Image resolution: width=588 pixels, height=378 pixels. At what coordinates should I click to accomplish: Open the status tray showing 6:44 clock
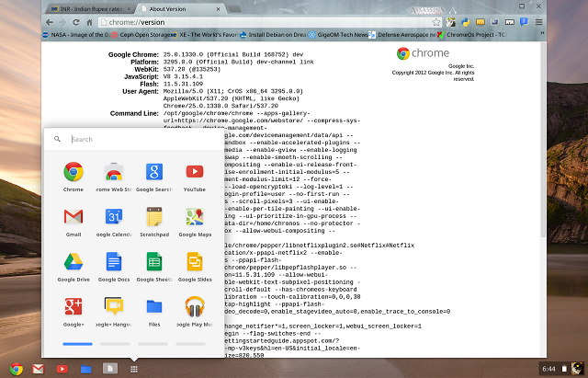(x=559, y=368)
